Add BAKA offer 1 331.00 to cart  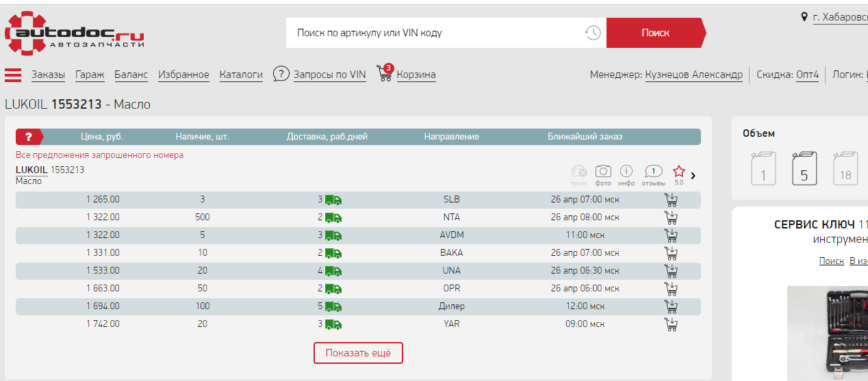coord(671,253)
